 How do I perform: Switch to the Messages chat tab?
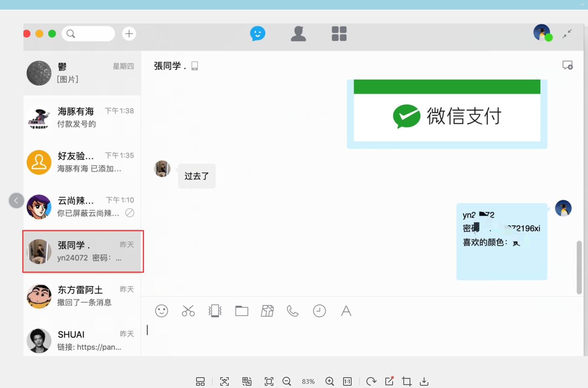pos(258,34)
